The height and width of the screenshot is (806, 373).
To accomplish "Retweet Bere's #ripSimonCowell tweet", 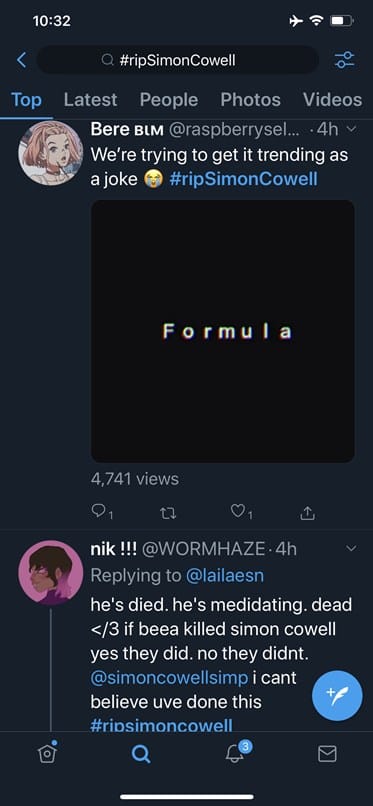I will point(167,511).
